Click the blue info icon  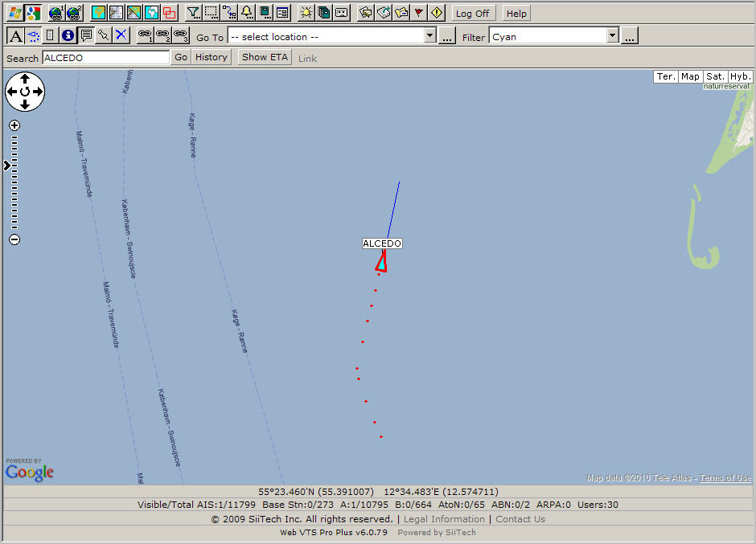point(68,35)
